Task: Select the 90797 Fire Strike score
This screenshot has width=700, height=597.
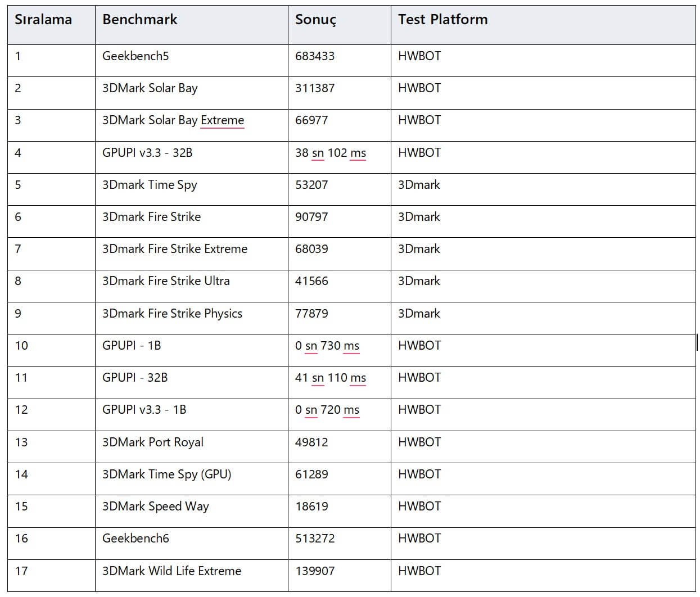Action: click(x=311, y=217)
